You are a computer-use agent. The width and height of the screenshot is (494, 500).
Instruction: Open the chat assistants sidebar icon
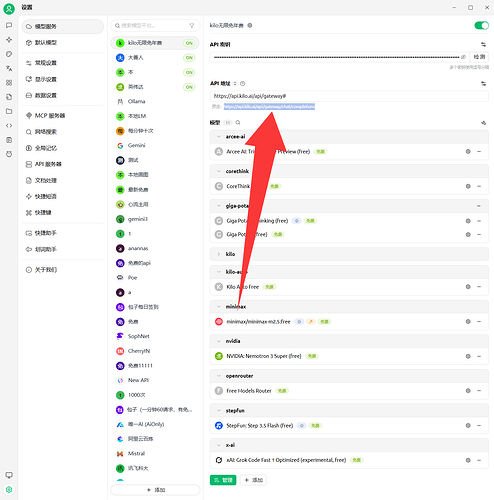(x=9, y=25)
